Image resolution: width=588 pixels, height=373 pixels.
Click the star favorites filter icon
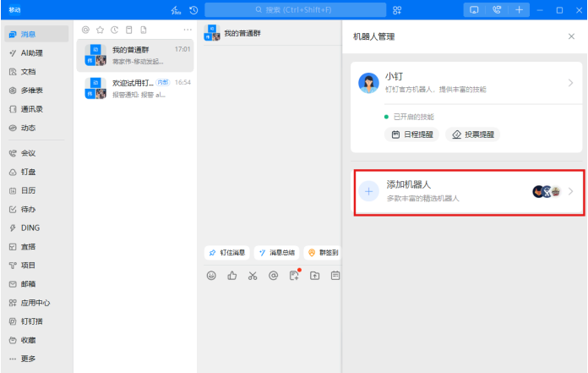(x=101, y=30)
